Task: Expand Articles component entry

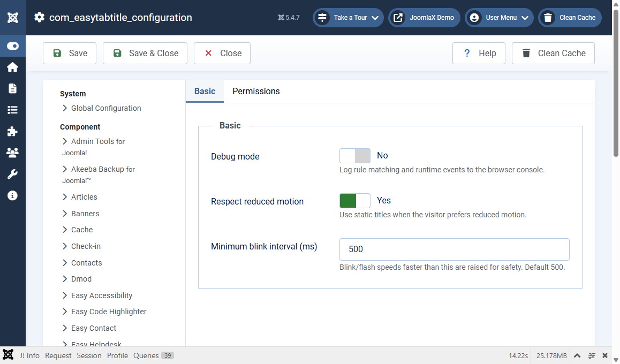Action: click(x=80, y=197)
